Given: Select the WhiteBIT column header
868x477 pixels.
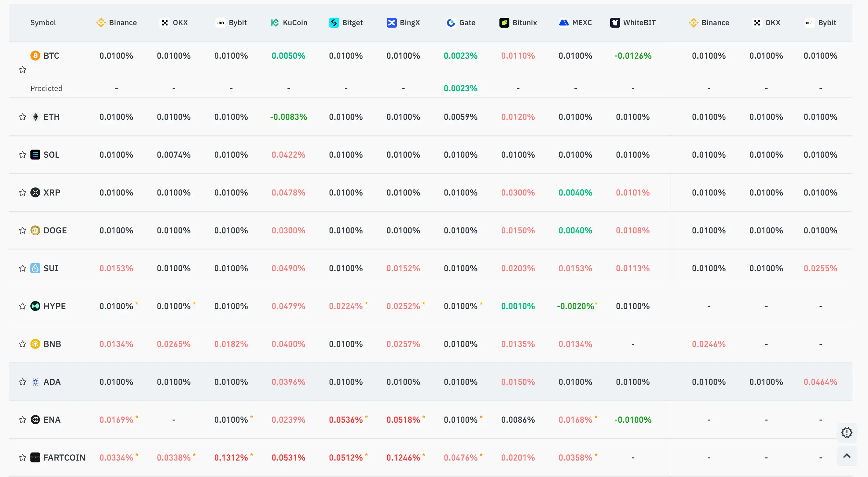Looking at the screenshot, I should (633, 23).
